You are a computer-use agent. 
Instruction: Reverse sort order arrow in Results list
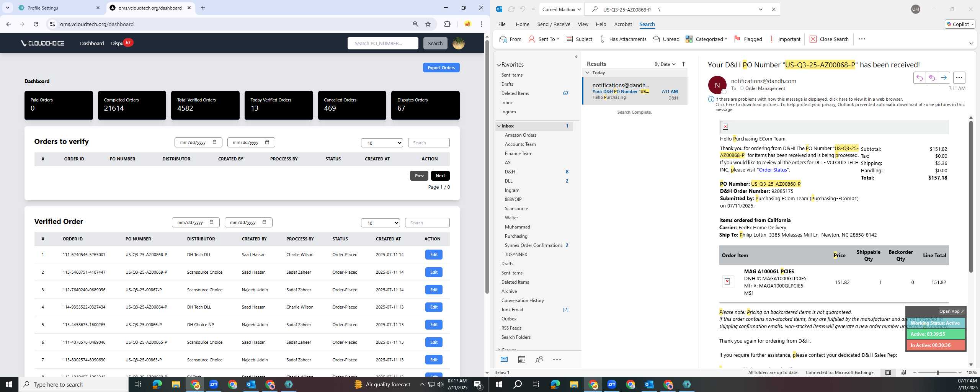683,64
